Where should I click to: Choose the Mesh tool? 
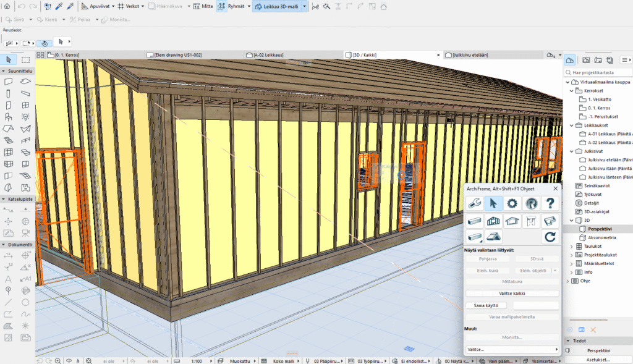click(x=25, y=176)
